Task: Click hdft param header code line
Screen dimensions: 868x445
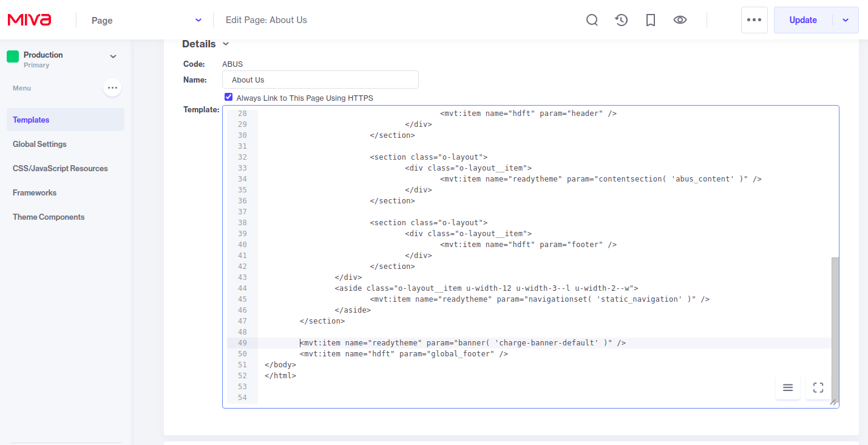Action: coord(529,114)
